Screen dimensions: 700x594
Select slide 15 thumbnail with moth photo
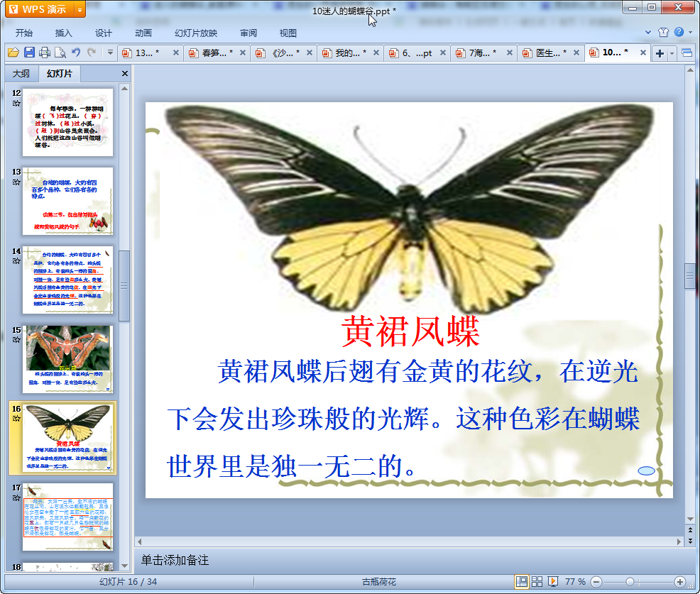click(68, 359)
